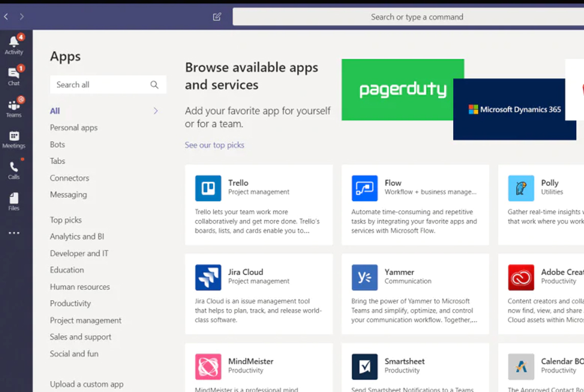Viewport: 584px width, 392px height.
Task: Filter by Personal apps
Action: click(x=74, y=128)
